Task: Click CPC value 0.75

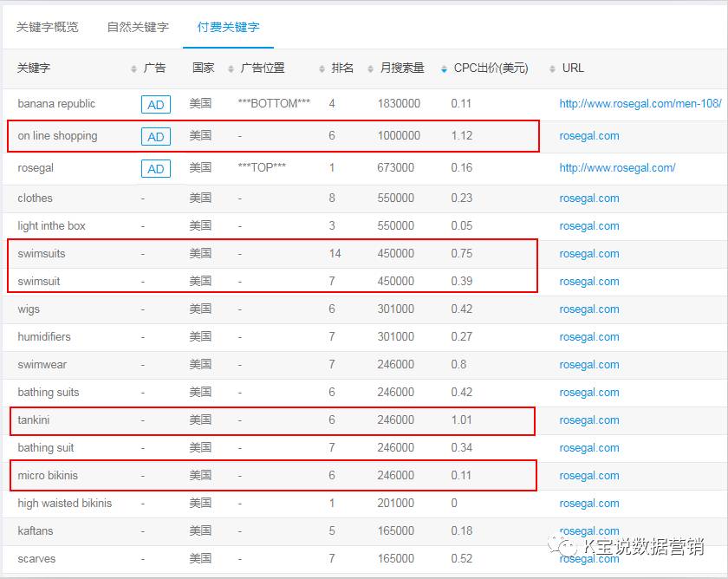Action: click(x=461, y=254)
